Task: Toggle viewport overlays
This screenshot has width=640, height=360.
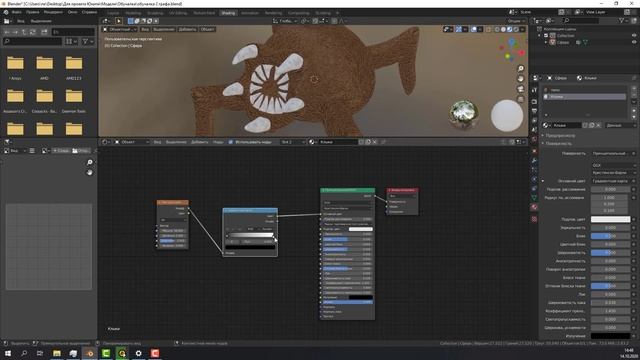Action: [474, 29]
